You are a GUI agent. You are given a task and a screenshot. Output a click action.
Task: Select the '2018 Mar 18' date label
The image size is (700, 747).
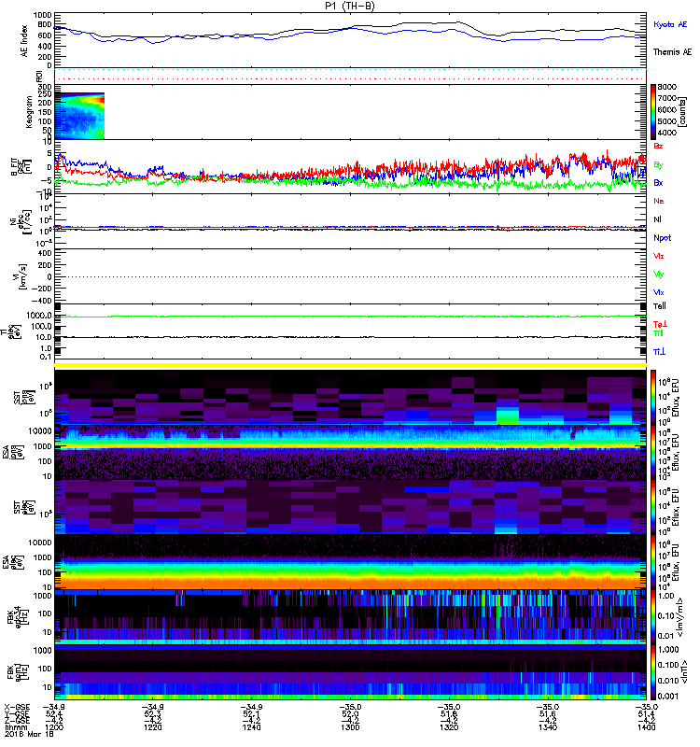[x=29, y=734]
